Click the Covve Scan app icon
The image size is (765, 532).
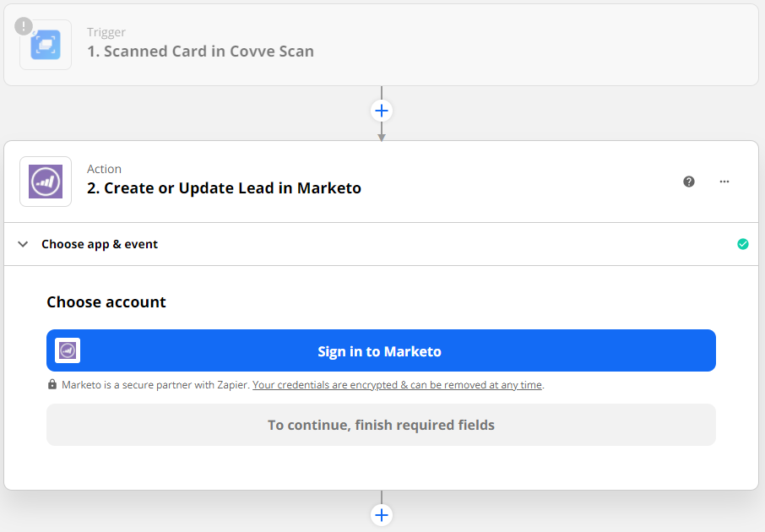tap(46, 45)
